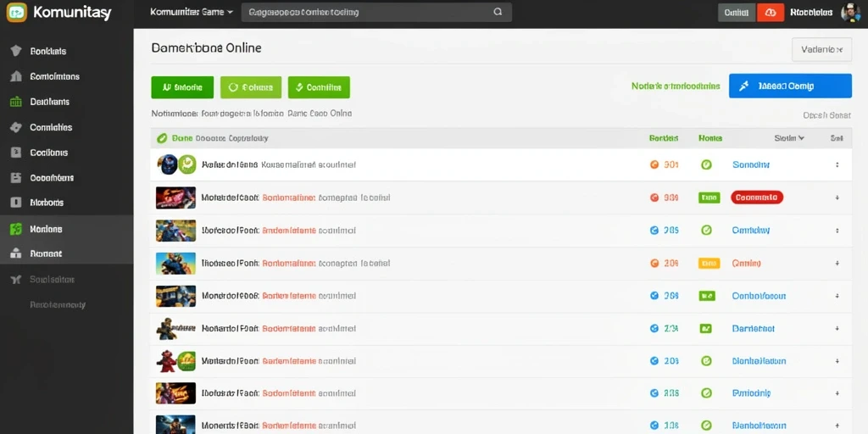Image resolution: width=868 pixels, height=434 pixels.
Task: Open game thumbnail in Sonodw row
Action: click(176, 164)
